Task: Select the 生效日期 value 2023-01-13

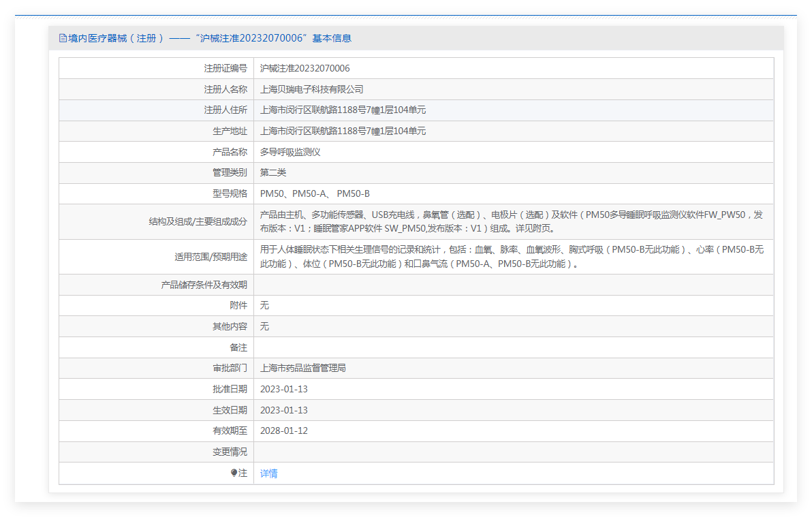Action: click(283, 410)
